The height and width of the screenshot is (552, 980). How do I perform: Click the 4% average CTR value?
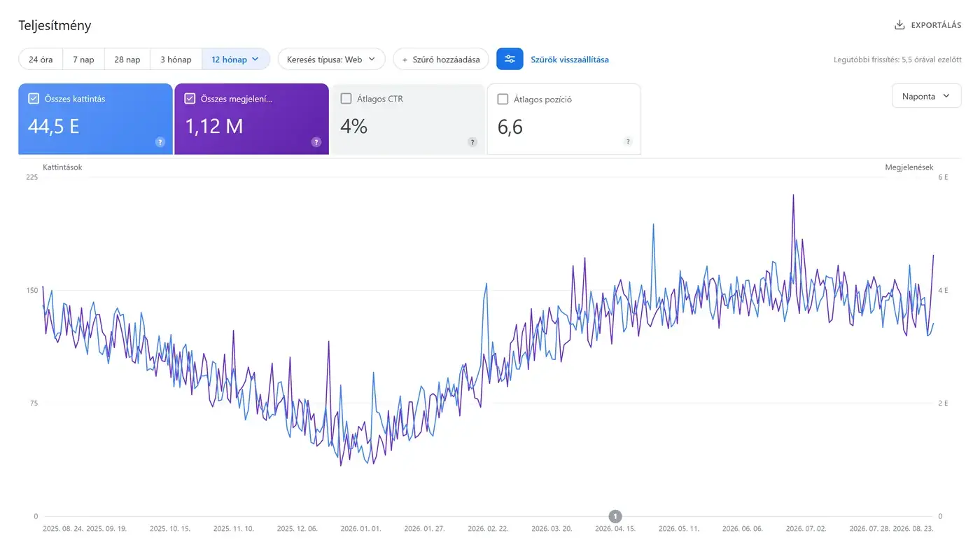tap(353, 127)
